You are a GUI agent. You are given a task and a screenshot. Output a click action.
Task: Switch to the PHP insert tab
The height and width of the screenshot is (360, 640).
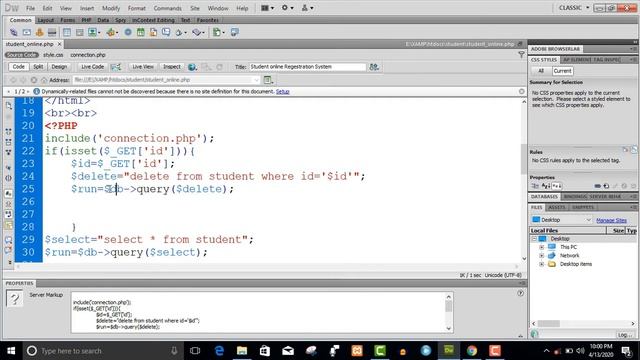click(x=86, y=20)
